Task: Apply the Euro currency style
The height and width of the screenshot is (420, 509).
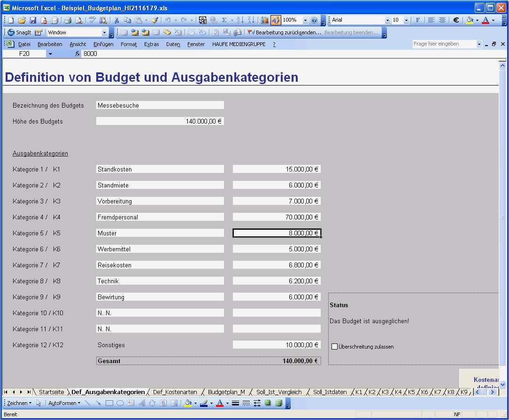Action: click(455, 20)
